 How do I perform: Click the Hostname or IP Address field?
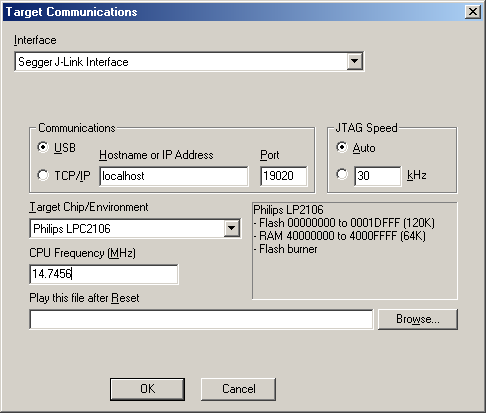[x=174, y=176]
